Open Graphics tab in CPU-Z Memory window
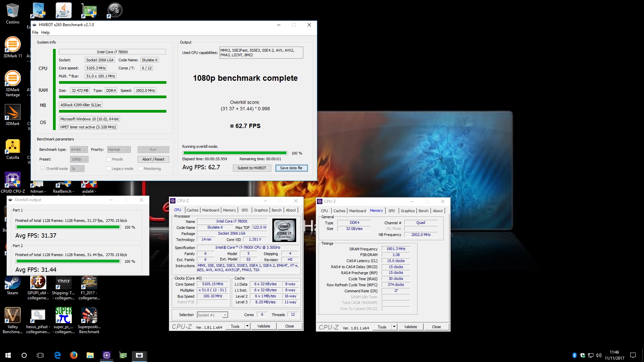 tap(408, 211)
